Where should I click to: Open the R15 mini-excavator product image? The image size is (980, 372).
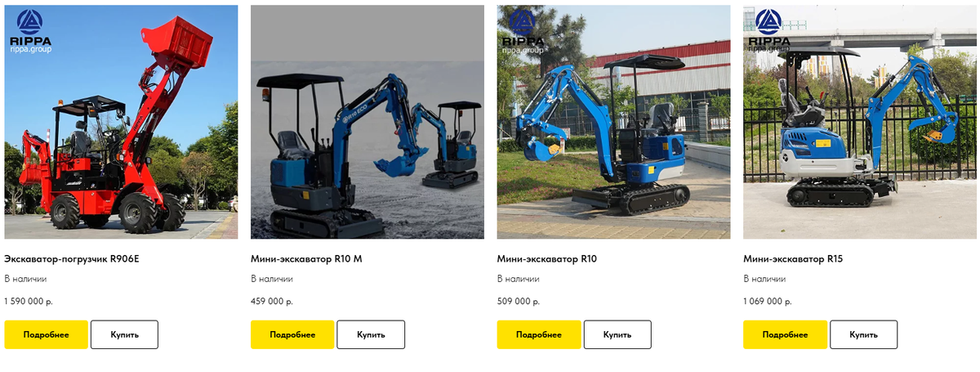[x=860, y=122]
